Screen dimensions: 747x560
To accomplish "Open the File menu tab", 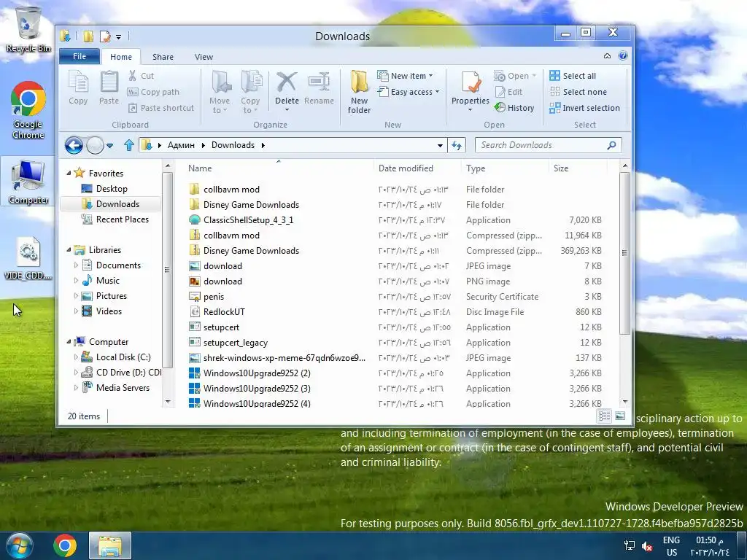I will click(x=80, y=56).
